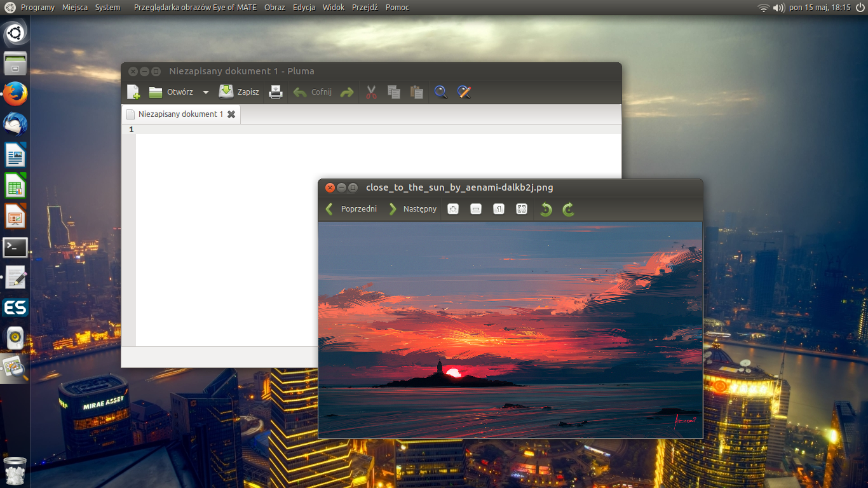Launch Firefox from the dock
This screenshot has height=488, width=868.
tap(15, 93)
